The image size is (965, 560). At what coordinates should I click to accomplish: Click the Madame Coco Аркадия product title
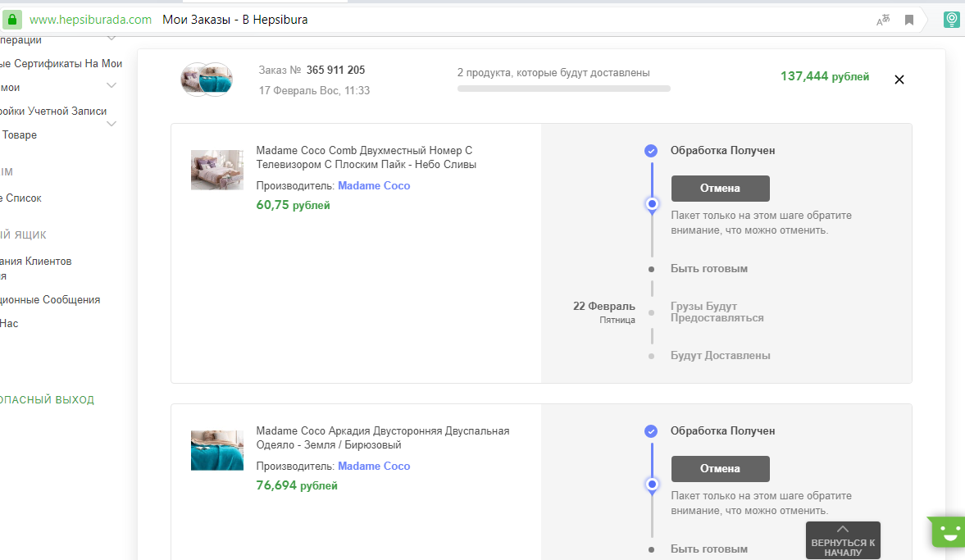[x=383, y=438]
